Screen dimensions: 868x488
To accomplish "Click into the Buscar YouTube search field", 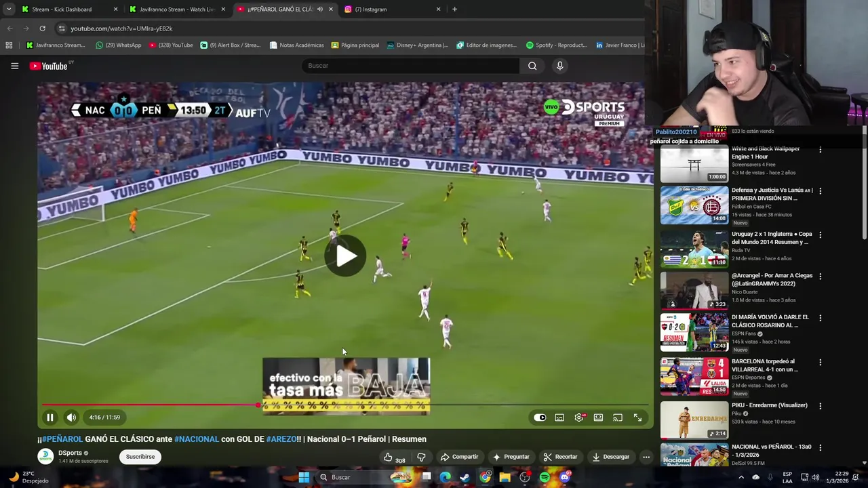I will 410,66.
